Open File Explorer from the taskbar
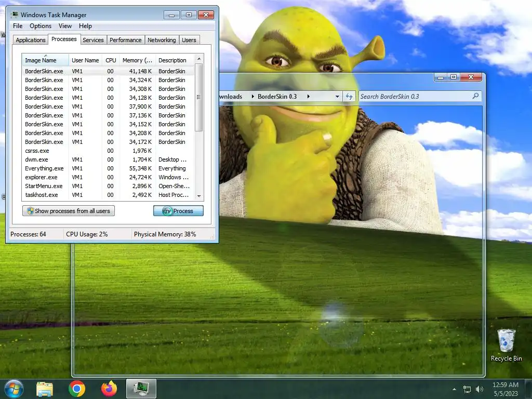Screen dimensions: 532x399 pos(45,389)
